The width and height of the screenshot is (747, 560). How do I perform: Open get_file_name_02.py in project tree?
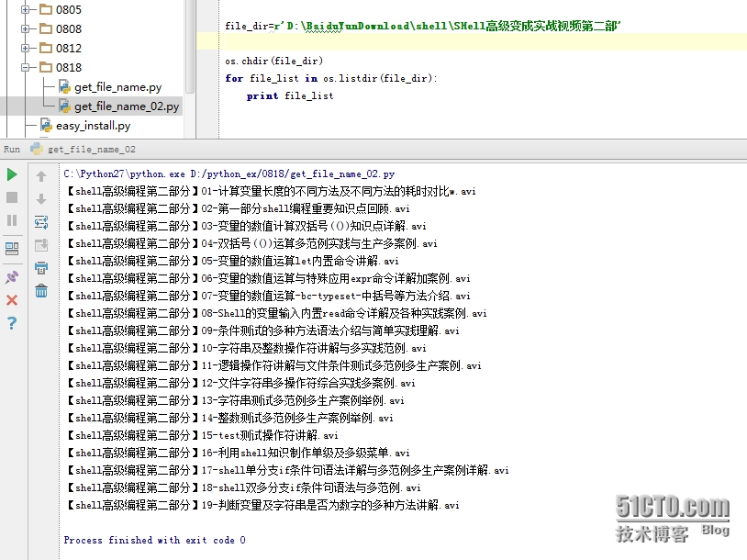(x=127, y=106)
